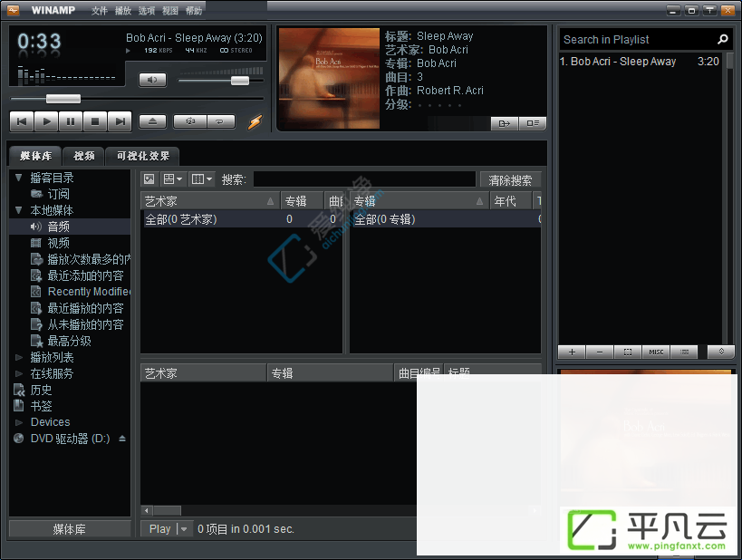The image size is (742, 560).
Task: Click the playlist Select button with dashed square
Action: [628, 352]
